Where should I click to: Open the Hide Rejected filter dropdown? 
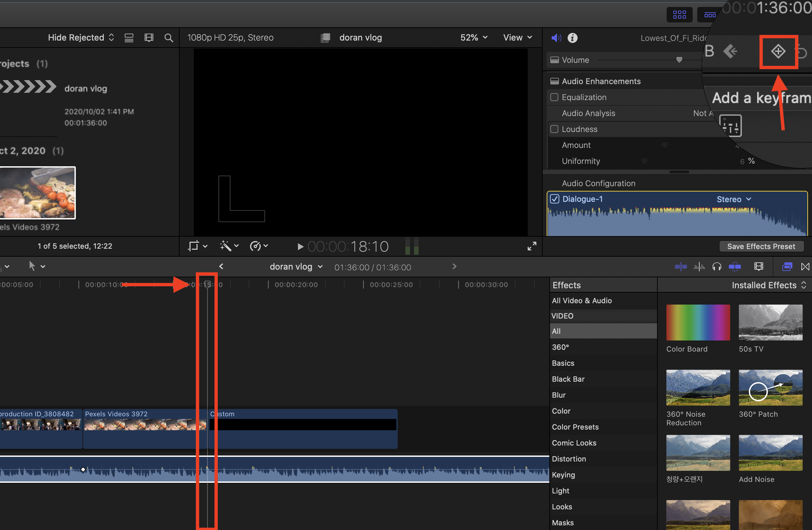(x=81, y=38)
